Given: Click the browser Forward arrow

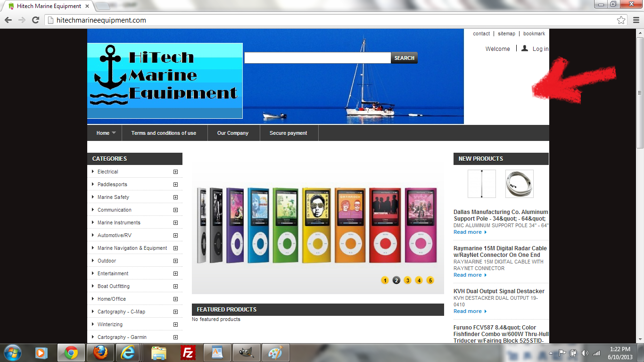Looking at the screenshot, I should 22,20.
